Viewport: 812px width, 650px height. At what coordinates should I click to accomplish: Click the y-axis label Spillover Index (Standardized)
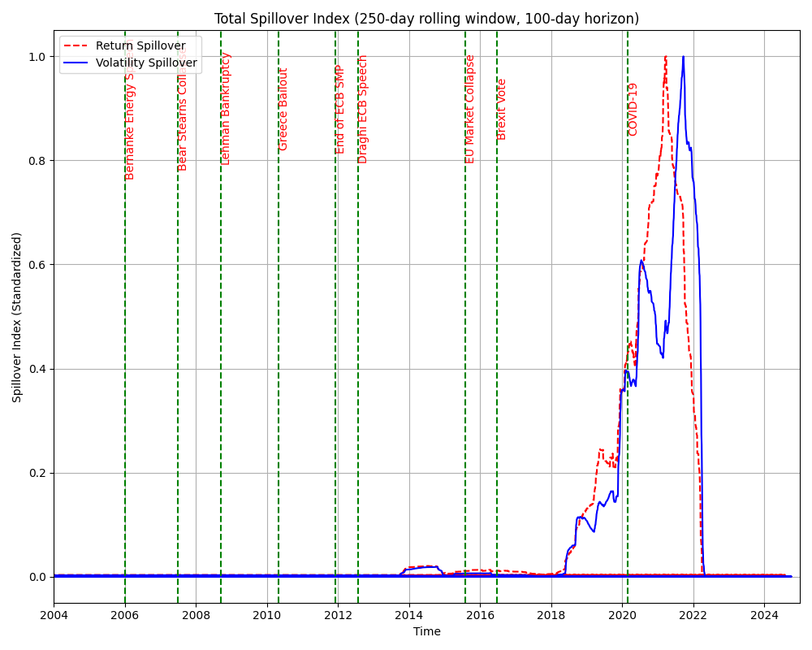[17, 317]
